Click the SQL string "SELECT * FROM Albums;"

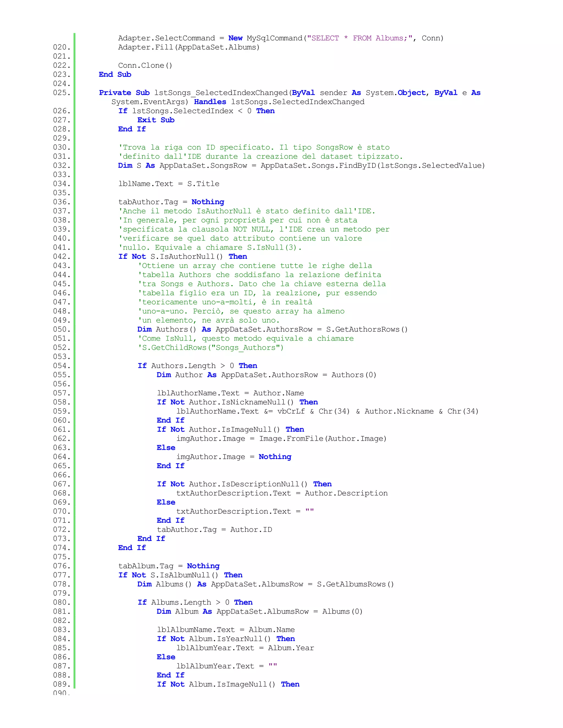[360, 38]
